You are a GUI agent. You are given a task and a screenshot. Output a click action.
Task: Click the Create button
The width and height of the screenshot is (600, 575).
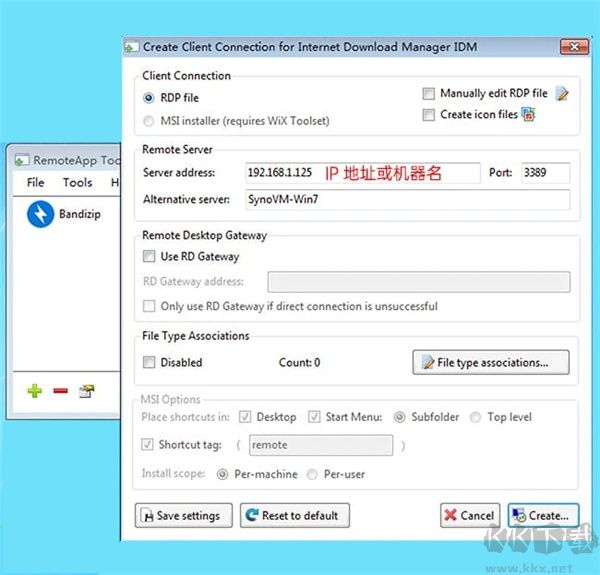[x=542, y=516]
